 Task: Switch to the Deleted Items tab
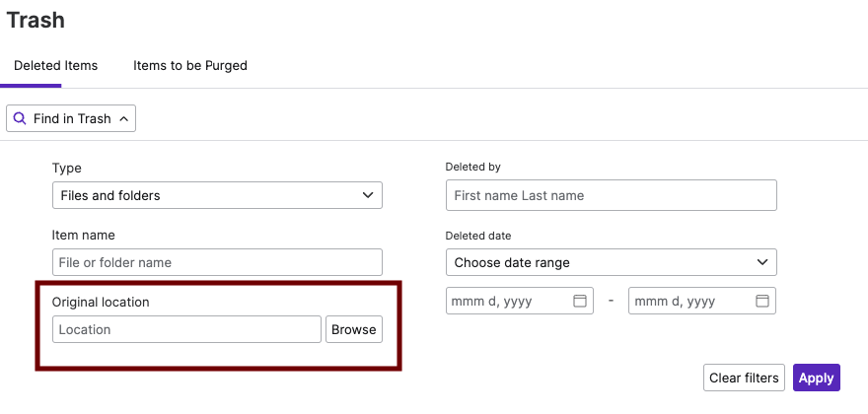click(x=55, y=66)
